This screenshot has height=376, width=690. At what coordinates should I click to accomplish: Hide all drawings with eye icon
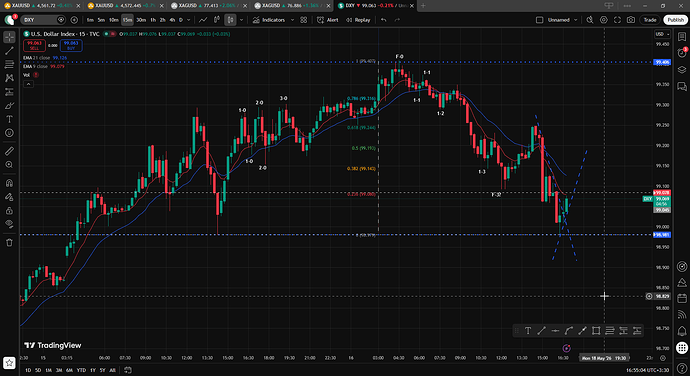coord(9,224)
